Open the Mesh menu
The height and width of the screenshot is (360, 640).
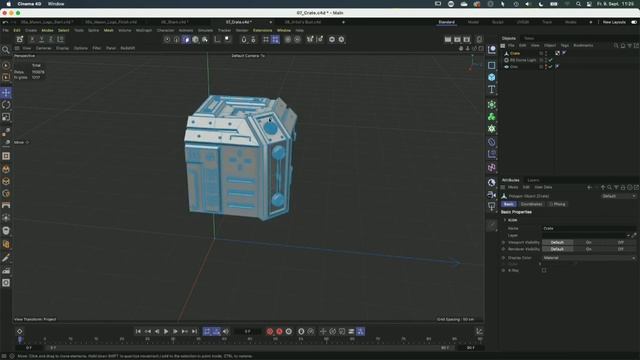tap(109, 30)
